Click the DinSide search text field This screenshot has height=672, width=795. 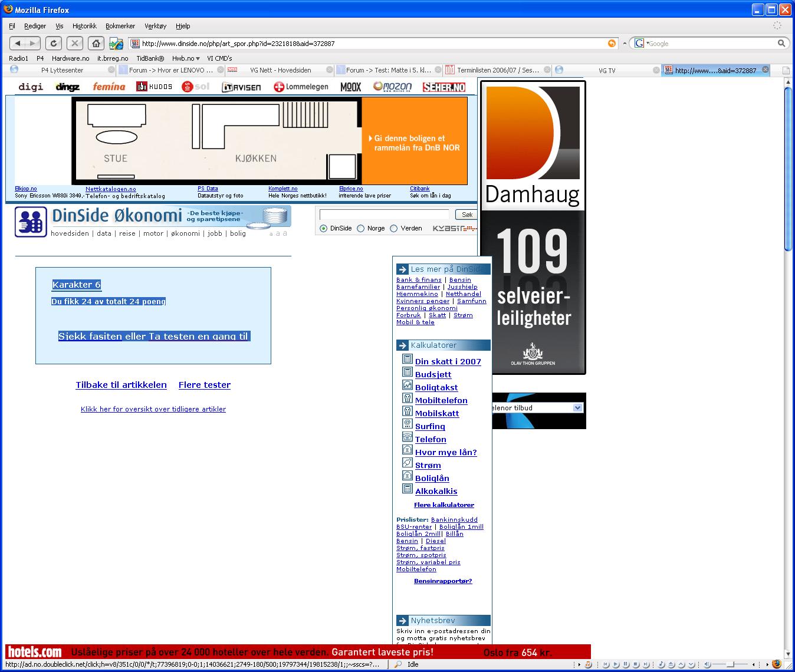tap(384, 215)
